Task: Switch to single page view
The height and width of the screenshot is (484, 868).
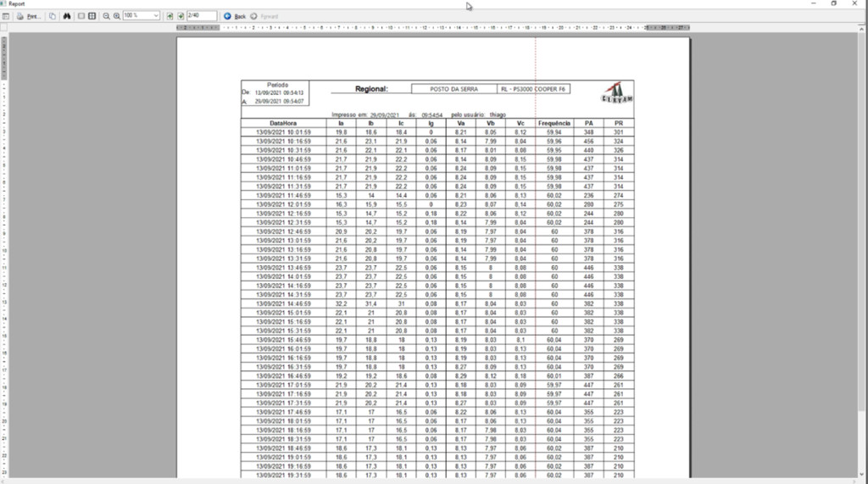Action: (x=81, y=16)
